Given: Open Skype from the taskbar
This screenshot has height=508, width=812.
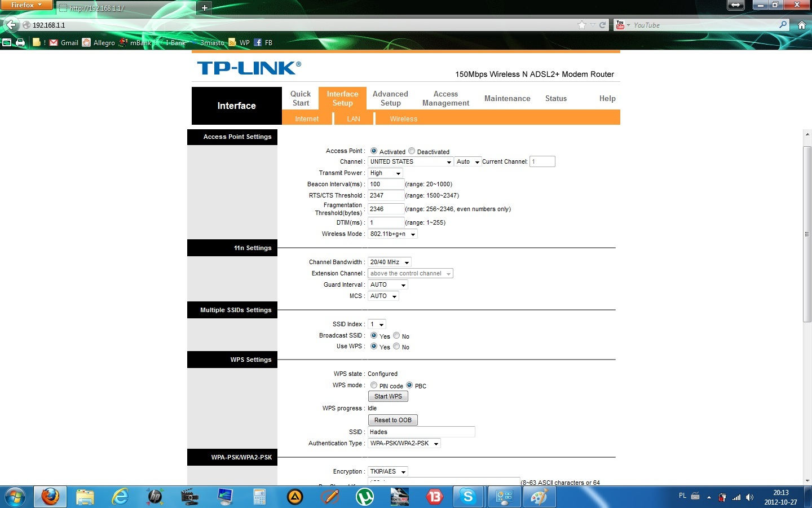Looking at the screenshot, I should pos(468,497).
